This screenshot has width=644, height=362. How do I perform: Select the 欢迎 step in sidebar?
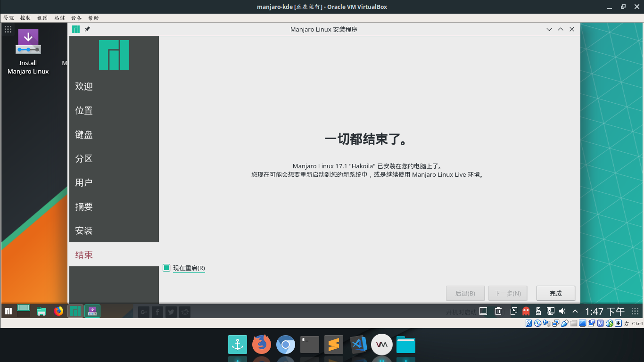tap(114, 86)
